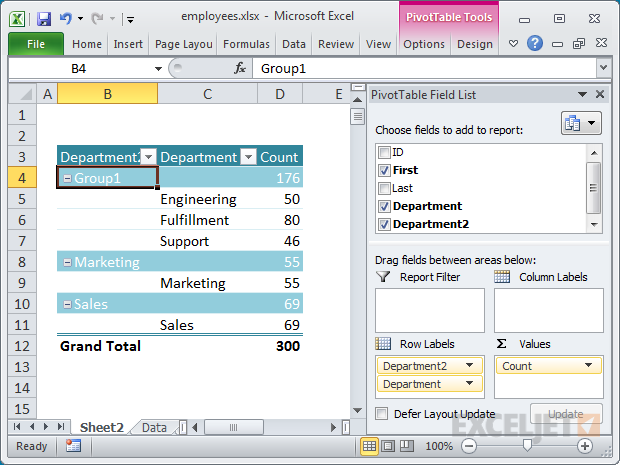This screenshot has height=465, width=620.
Task: Open Excel Help question mark icon
Action: tap(536, 44)
